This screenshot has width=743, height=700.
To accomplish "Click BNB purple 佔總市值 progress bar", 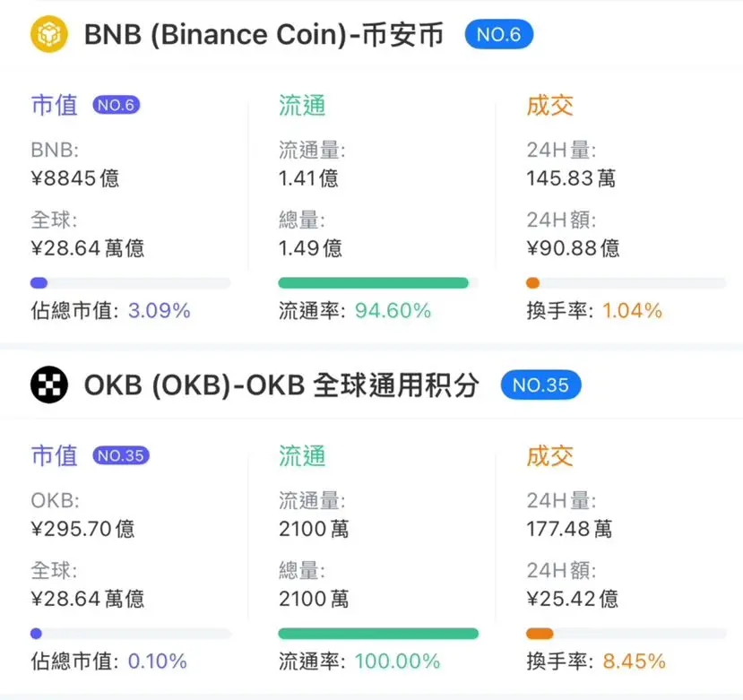I will coord(130,283).
